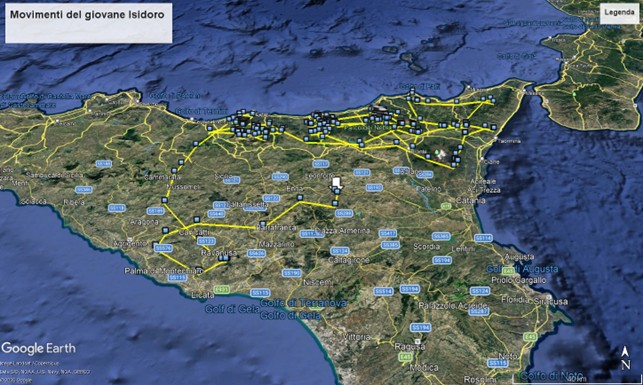Click the 'Aragona' town label
The image size is (643, 385).
[x=144, y=222]
